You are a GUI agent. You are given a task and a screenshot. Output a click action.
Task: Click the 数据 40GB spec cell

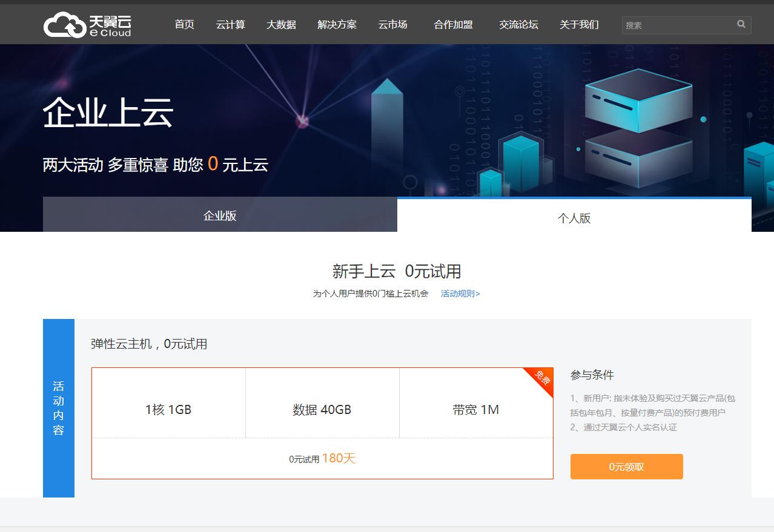point(322,410)
